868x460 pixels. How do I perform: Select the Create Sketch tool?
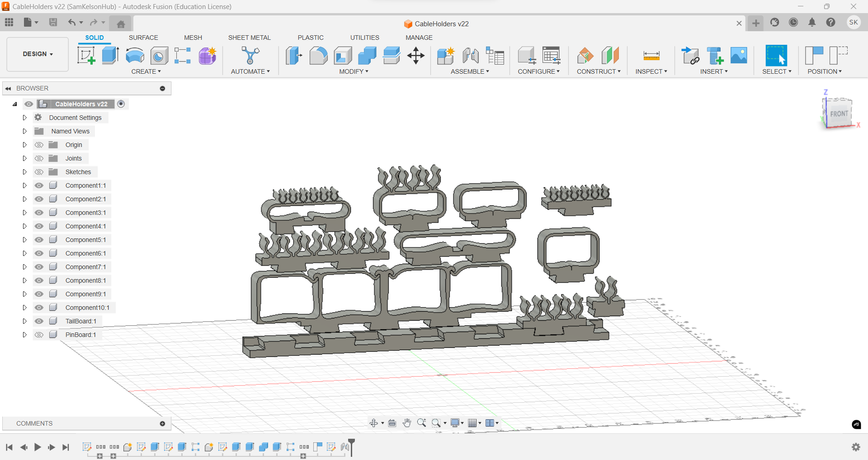(x=86, y=56)
